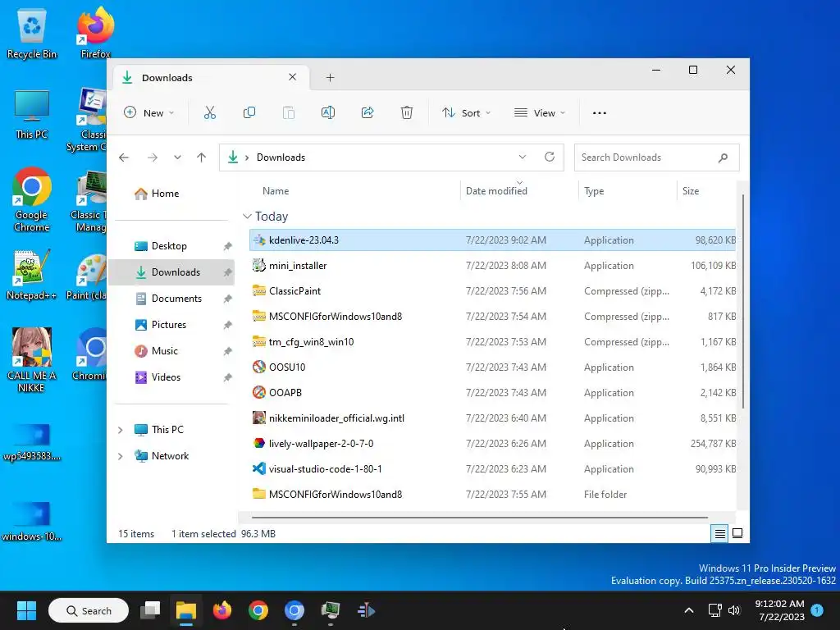Click the Cut scissors icon in toolbar

pyautogui.click(x=209, y=112)
